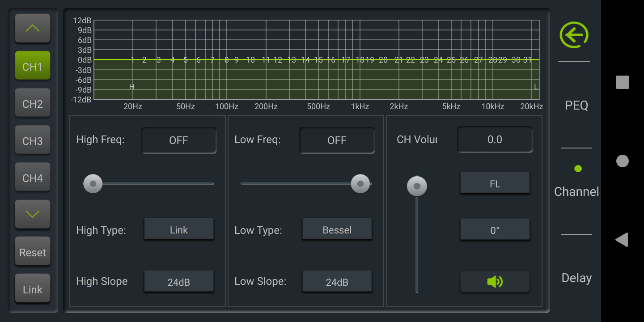Click the CH Volume label text
The width and height of the screenshot is (644, 322).
(x=417, y=140)
